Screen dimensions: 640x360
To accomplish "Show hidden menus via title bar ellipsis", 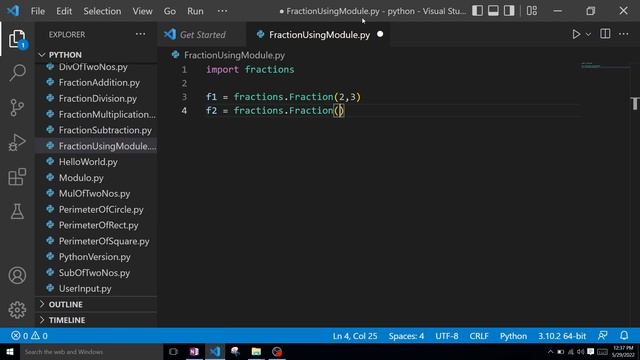I will click(x=222, y=11).
